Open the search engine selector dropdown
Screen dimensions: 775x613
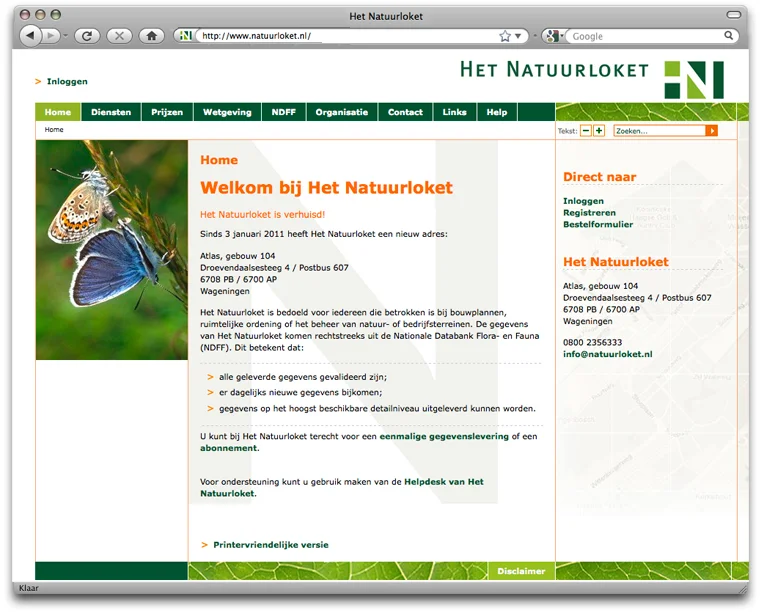(554, 36)
